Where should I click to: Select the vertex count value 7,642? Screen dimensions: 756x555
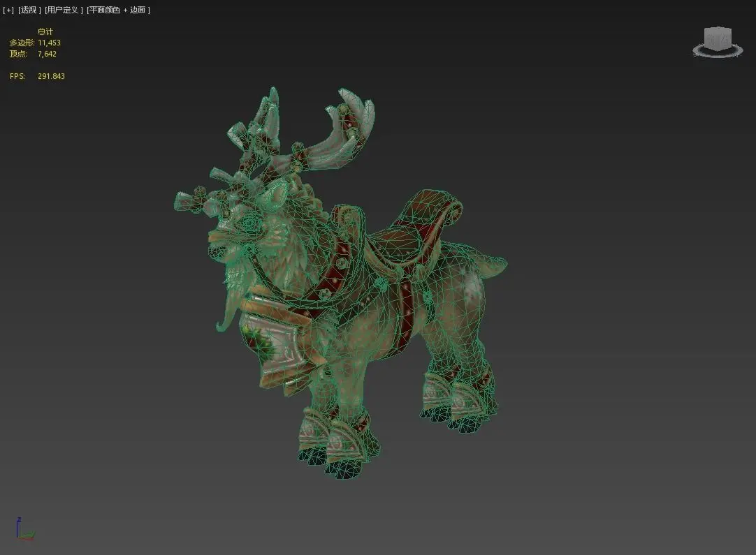(x=47, y=54)
